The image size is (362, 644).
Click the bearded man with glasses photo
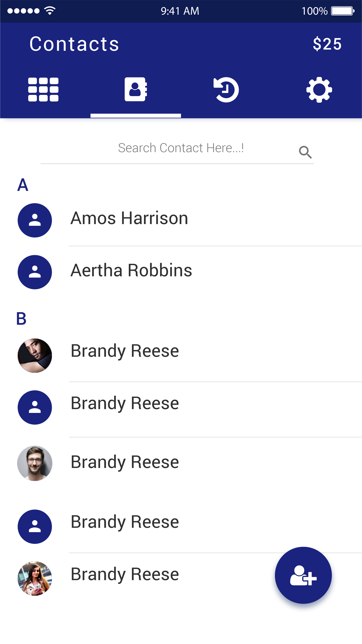35,463
